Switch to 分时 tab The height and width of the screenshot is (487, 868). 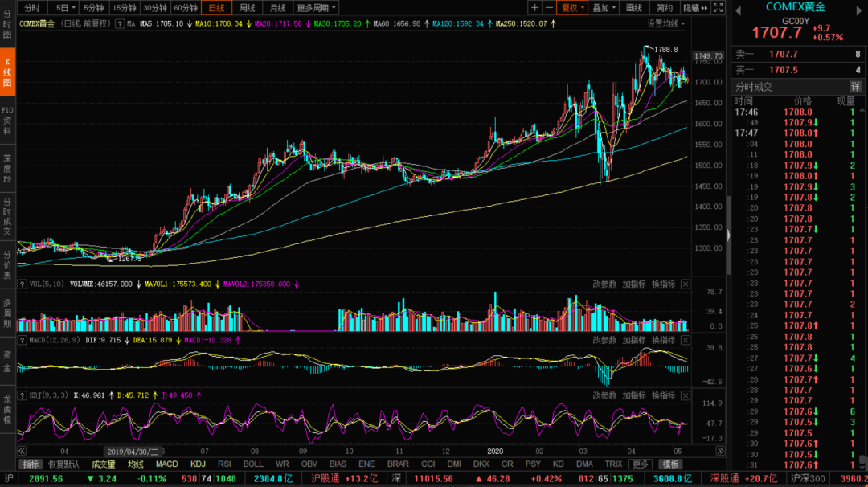point(32,8)
